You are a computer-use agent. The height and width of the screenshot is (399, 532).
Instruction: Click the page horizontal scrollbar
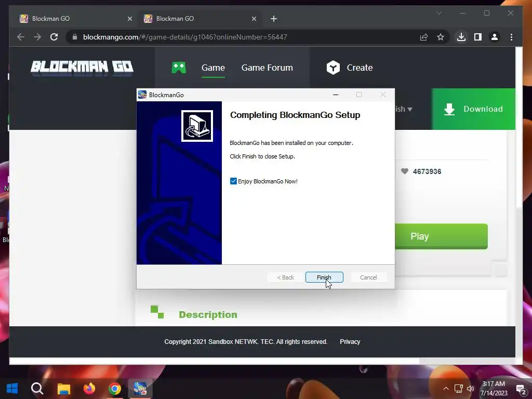click(x=215, y=361)
